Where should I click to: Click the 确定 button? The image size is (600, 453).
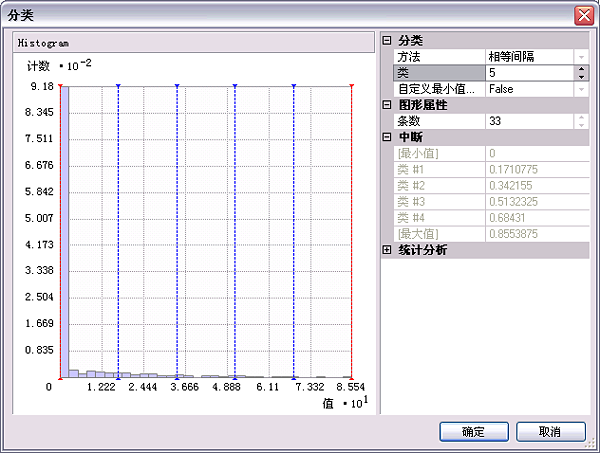[474, 432]
